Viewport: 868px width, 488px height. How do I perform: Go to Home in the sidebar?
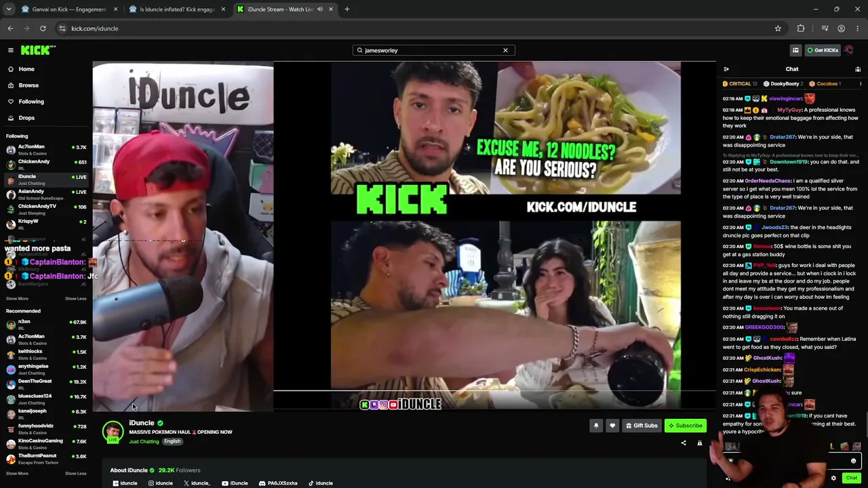[26, 69]
